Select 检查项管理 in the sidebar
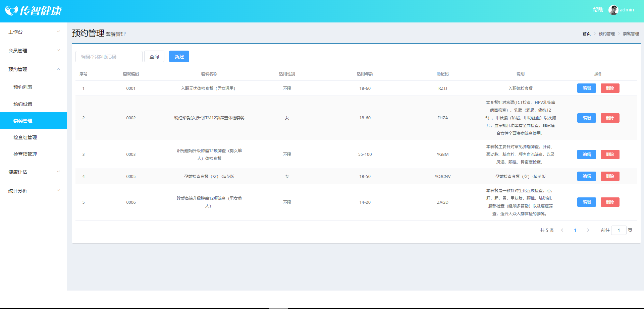 (x=34, y=154)
